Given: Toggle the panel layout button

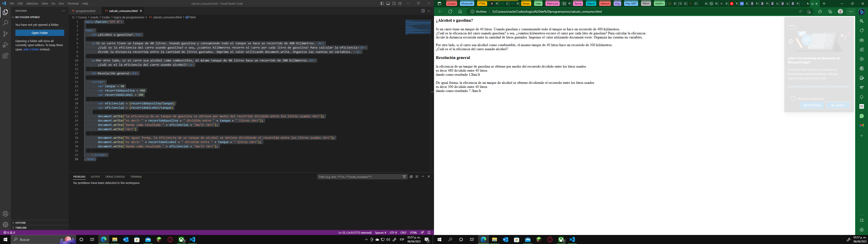Looking at the screenshot, I should (388, 3).
